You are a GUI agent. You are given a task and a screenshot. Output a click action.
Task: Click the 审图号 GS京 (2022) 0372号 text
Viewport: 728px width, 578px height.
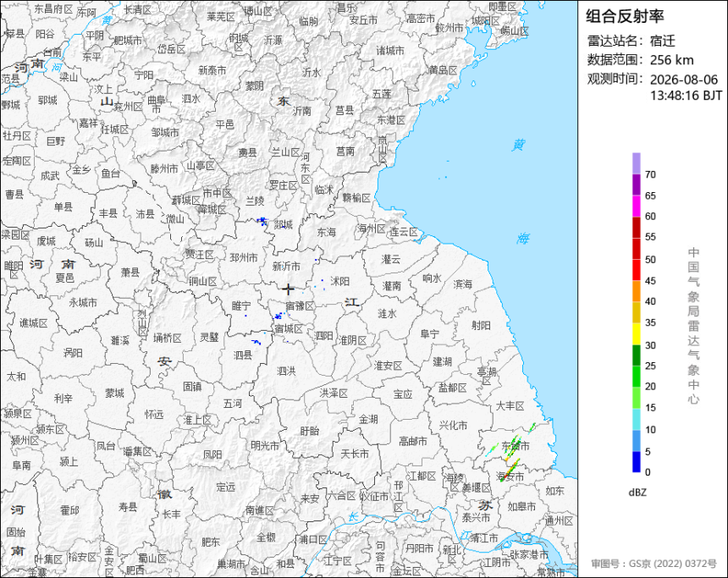[x=654, y=564]
